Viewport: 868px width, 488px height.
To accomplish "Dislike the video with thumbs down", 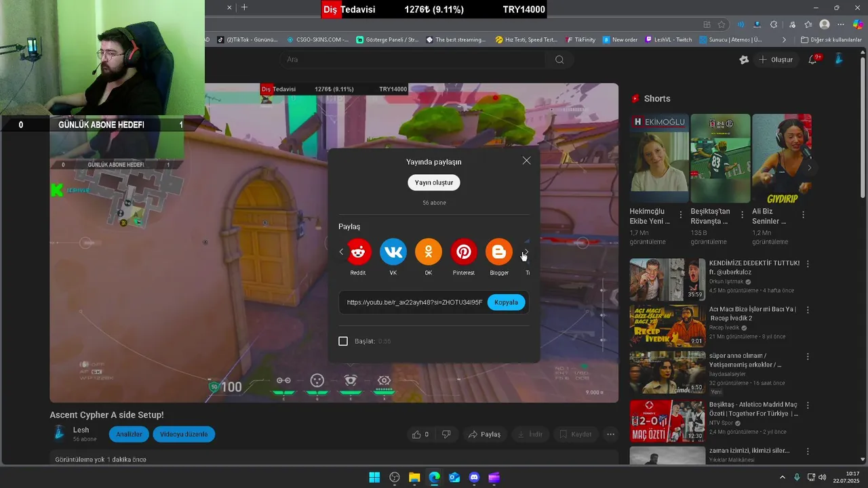I will [x=446, y=434].
